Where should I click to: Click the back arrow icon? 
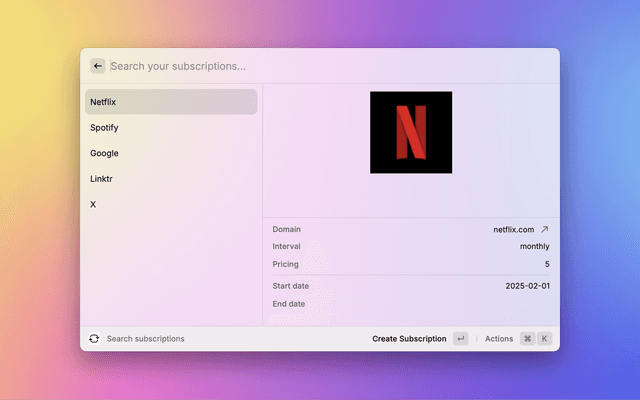pyautogui.click(x=98, y=66)
